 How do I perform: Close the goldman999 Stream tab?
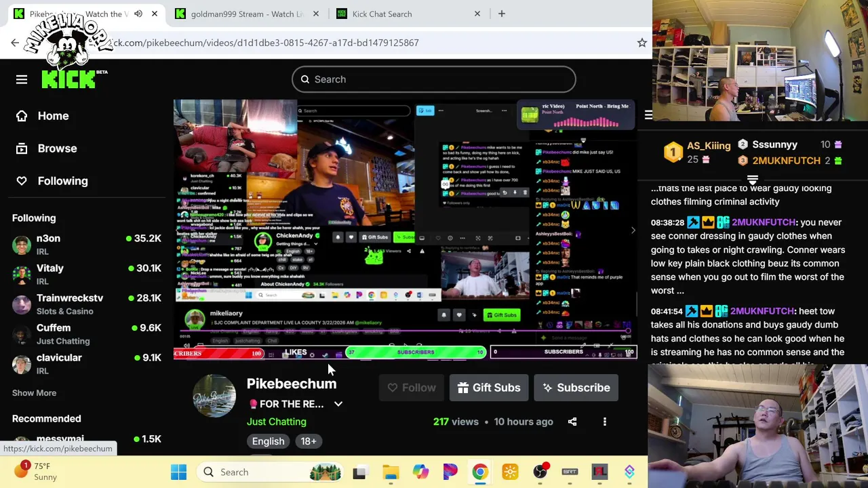click(315, 14)
